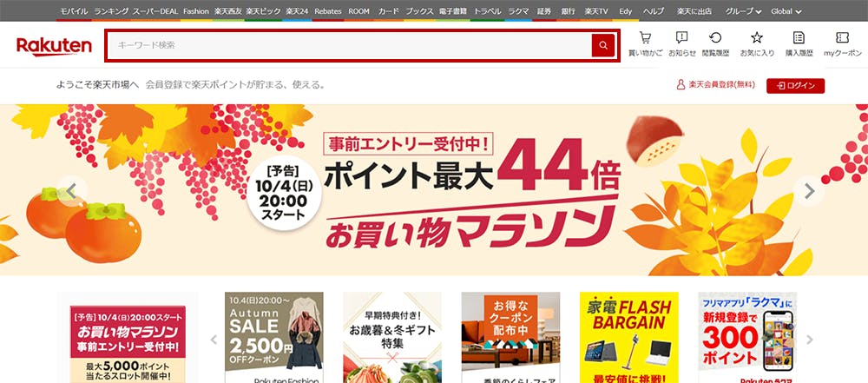View browsing history icon
This screenshot has width=868, height=383.
pos(715,37)
